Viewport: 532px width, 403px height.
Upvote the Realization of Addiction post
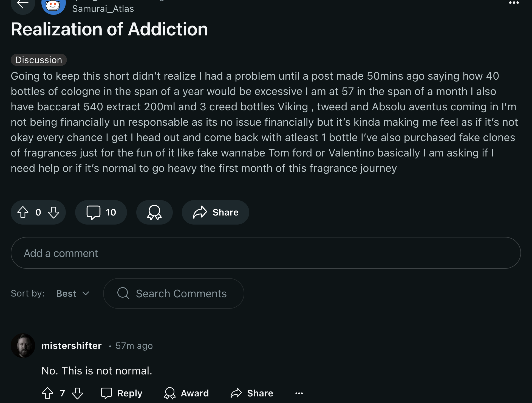coord(23,212)
